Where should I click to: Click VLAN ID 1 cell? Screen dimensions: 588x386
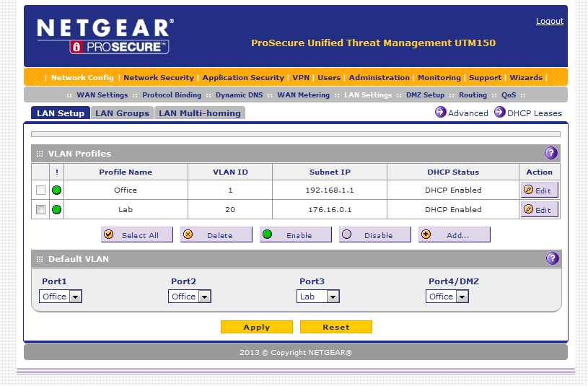pyautogui.click(x=230, y=190)
